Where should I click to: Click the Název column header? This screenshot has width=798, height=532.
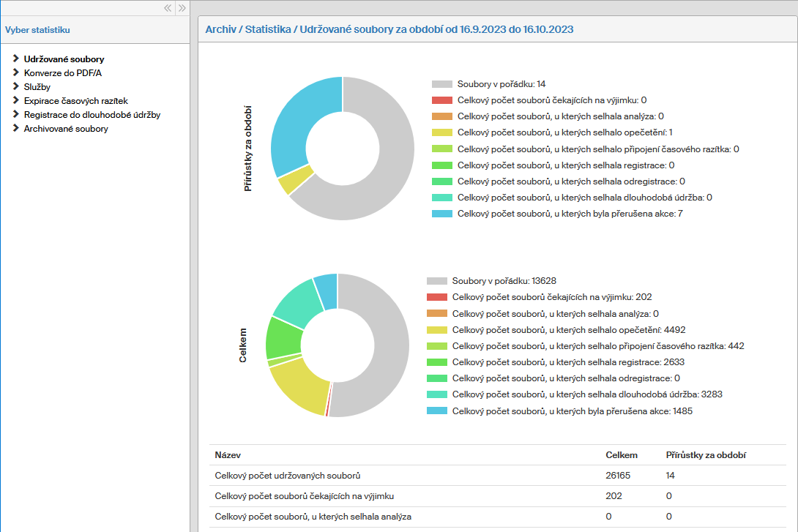227,455
